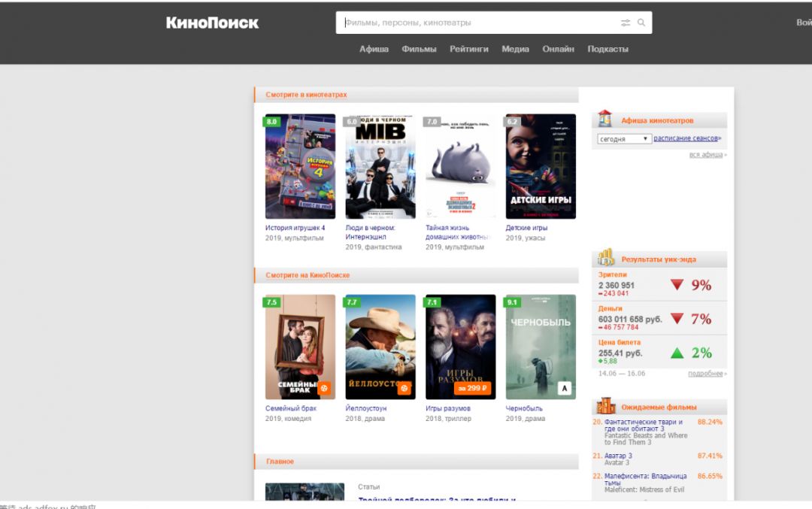This screenshot has height=509, width=812.
Task: Open 'Йеллоустоун' title link
Action: click(x=365, y=408)
